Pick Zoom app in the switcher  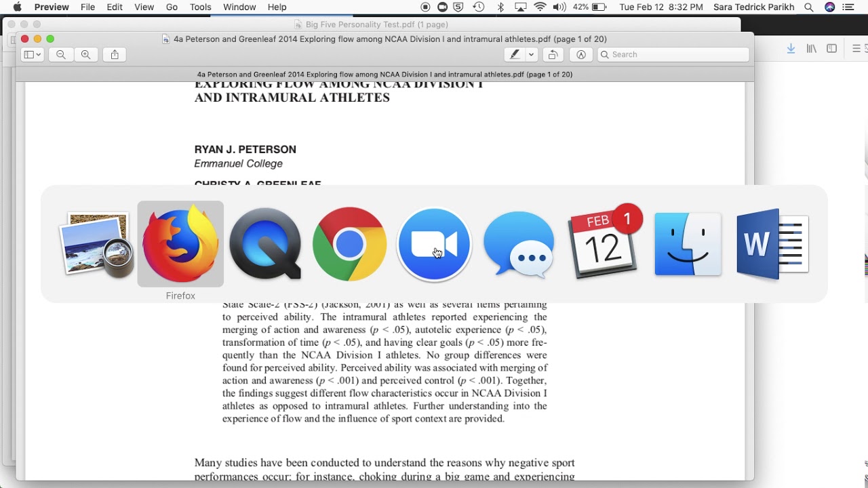[x=434, y=244]
